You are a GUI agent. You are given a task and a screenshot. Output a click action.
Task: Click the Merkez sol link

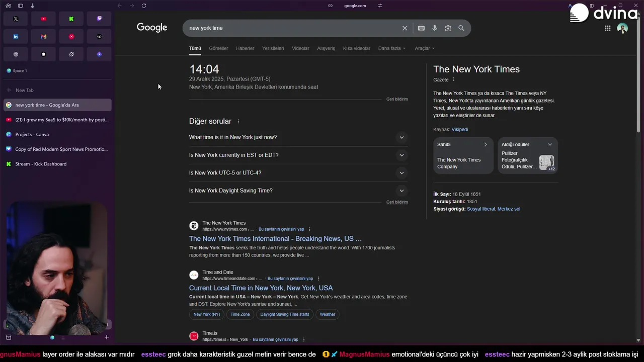[509, 209]
